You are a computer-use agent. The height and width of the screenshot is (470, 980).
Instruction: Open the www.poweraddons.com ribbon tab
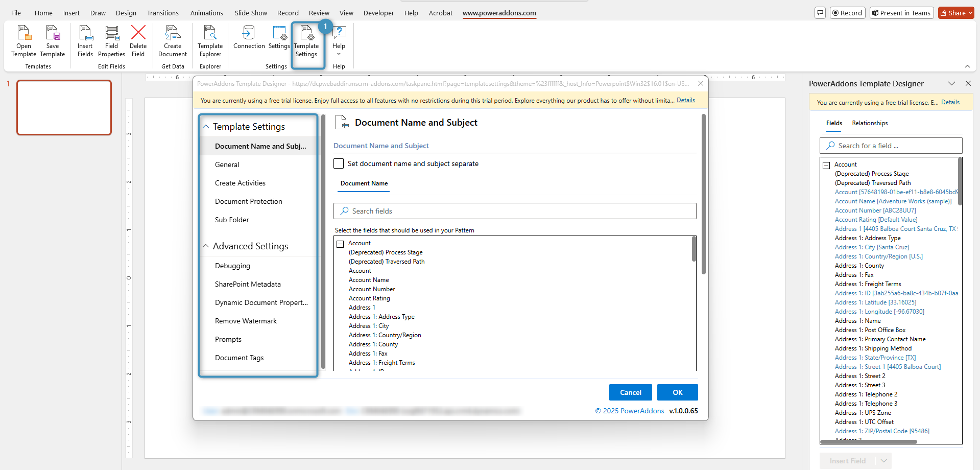(x=499, y=13)
